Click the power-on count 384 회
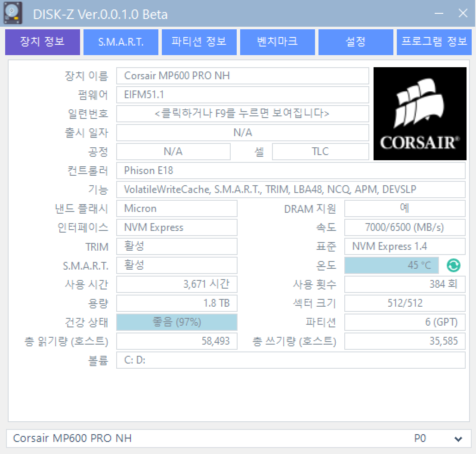The width and height of the screenshot is (476, 454). (405, 284)
